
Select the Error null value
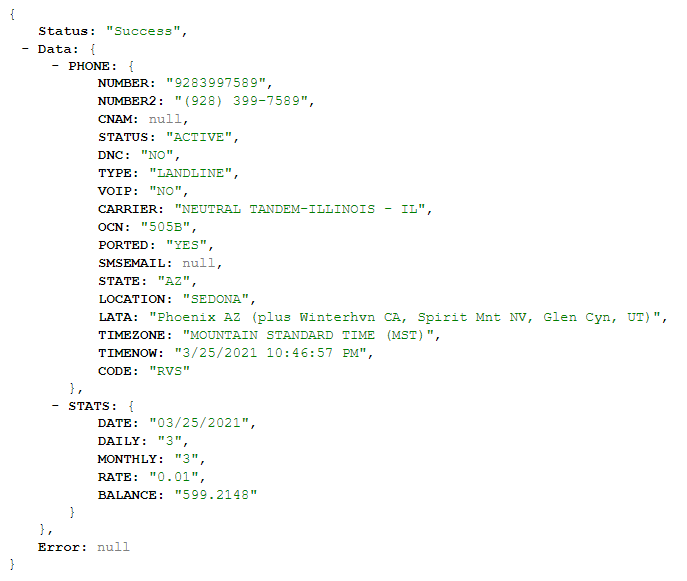tap(113, 547)
